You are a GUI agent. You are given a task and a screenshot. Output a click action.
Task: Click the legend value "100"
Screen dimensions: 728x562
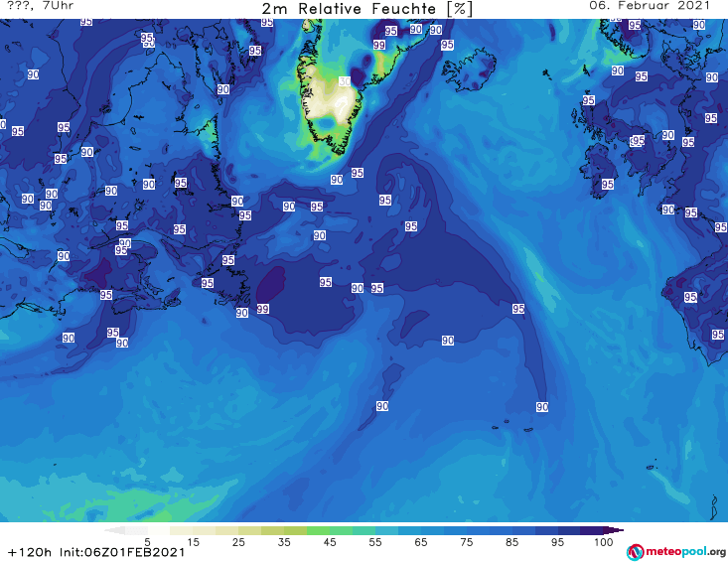click(604, 542)
